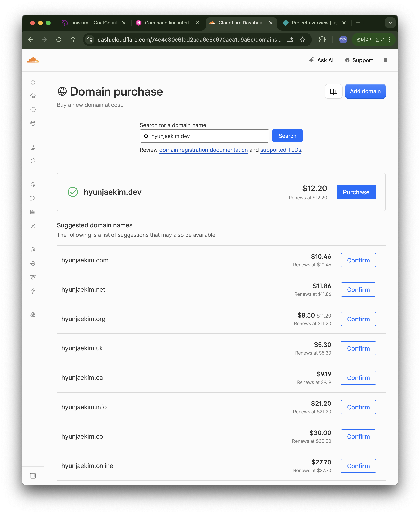
Task: Switch to Project overview tab
Action: [x=314, y=23]
